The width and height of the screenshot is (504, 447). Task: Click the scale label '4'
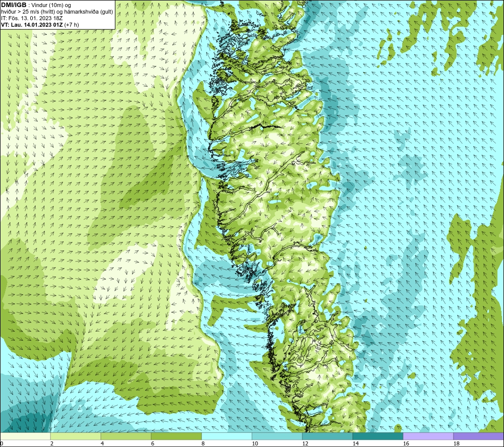pos(102,444)
